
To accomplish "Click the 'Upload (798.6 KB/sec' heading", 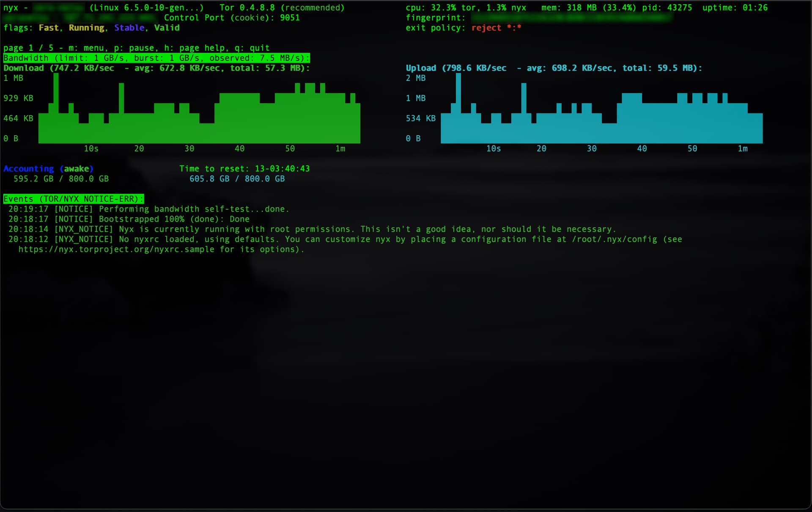I will pyautogui.click(x=456, y=68).
